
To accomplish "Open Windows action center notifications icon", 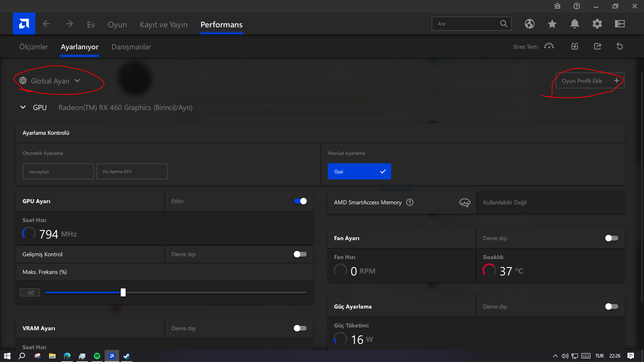I will tap(631, 356).
